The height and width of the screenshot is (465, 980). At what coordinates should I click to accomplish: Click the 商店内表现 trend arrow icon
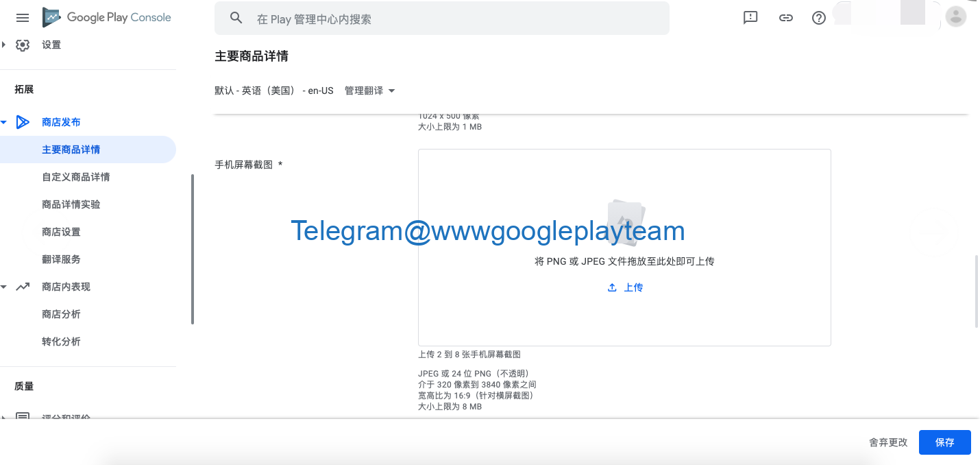pos(23,287)
